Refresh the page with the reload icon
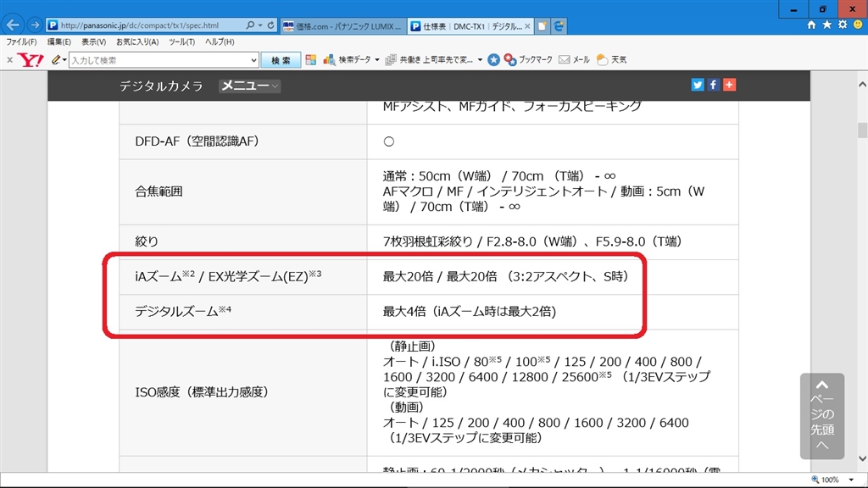The width and height of the screenshot is (868, 488). point(270,25)
